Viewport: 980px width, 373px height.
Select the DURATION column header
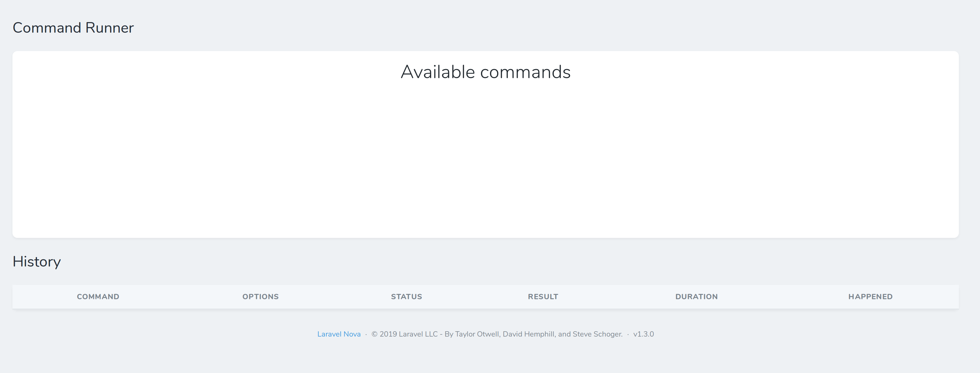click(x=696, y=296)
